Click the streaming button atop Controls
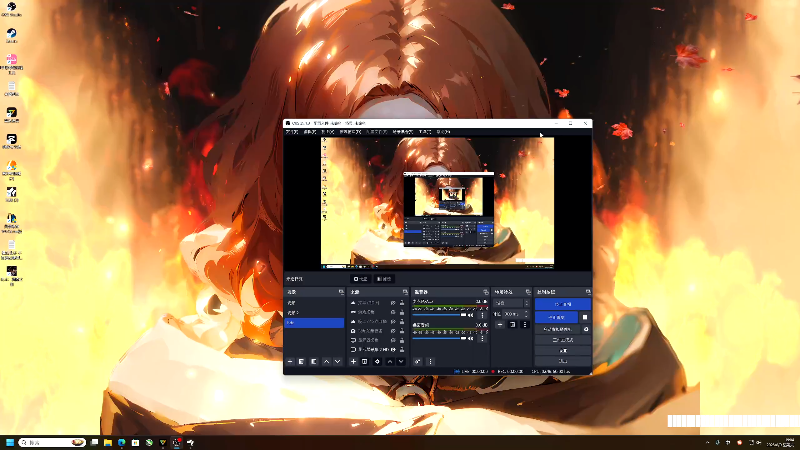The height and width of the screenshot is (450, 800). [563, 304]
